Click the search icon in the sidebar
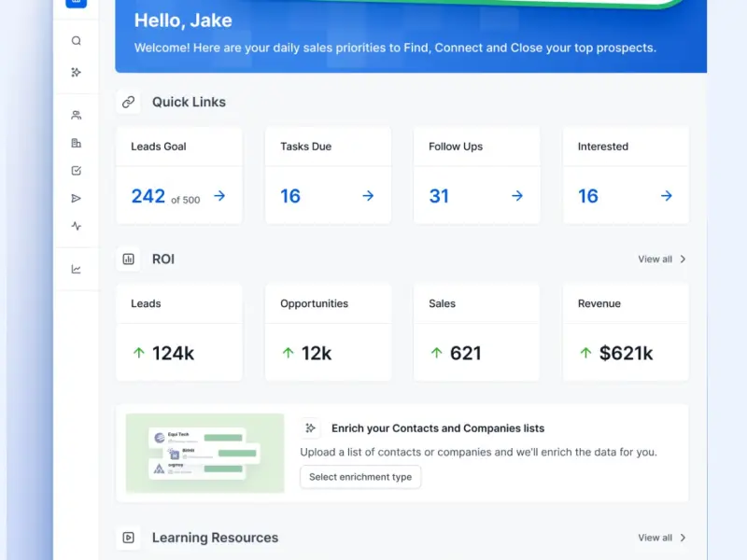Image resolution: width=747 pixels, height=560 pixels. point(77,41)
